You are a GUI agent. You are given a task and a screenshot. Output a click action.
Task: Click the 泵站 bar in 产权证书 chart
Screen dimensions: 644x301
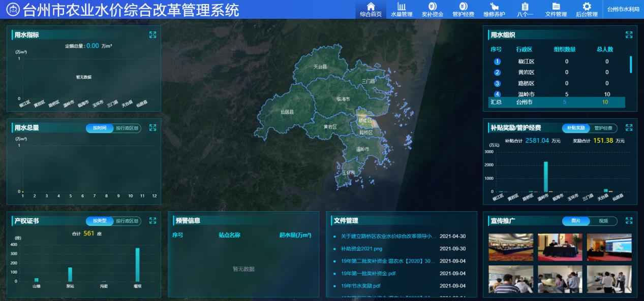click(70, 275)
